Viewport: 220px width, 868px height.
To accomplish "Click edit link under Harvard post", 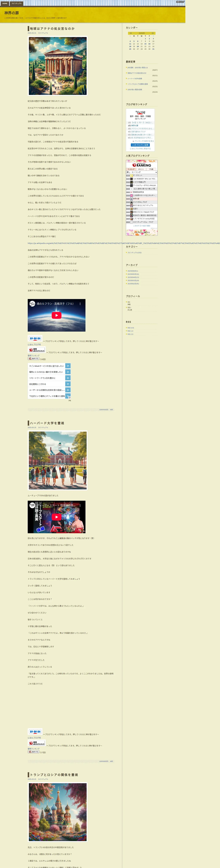I will click(111, 761).
